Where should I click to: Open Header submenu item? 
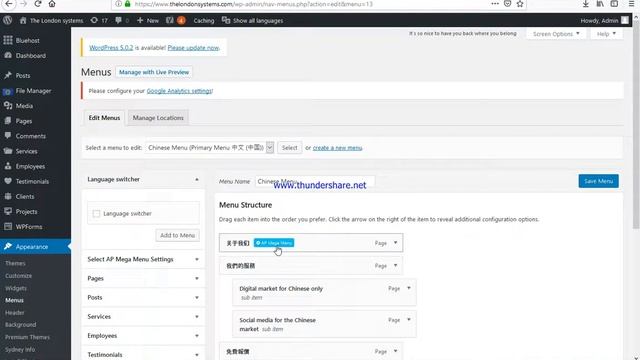[x=15, y=312]
